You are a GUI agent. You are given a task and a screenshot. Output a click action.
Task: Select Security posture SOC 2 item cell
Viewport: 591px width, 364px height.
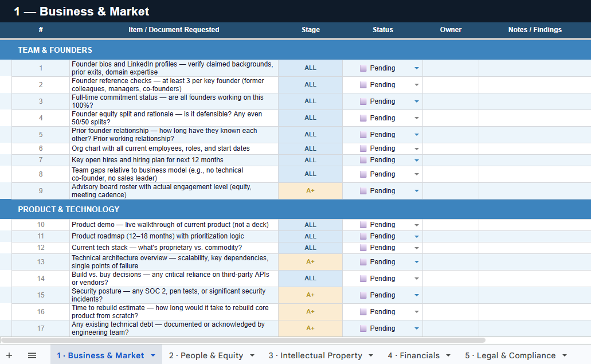[x=174, y=295]
